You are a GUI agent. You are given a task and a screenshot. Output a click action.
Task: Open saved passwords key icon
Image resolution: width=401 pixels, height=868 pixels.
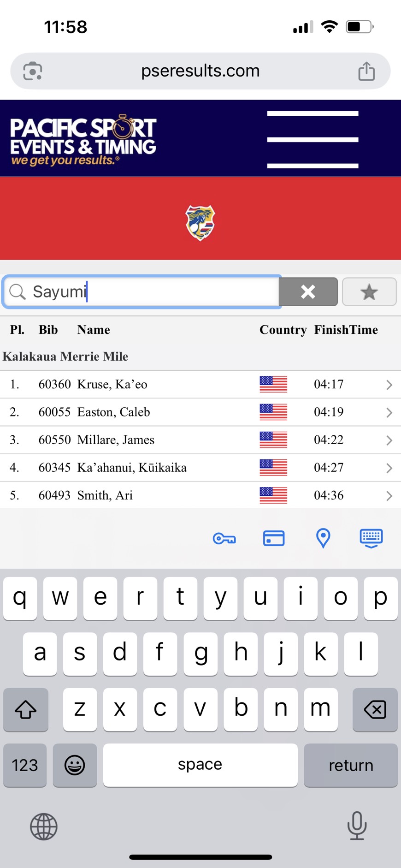click(x=224, y=538)
